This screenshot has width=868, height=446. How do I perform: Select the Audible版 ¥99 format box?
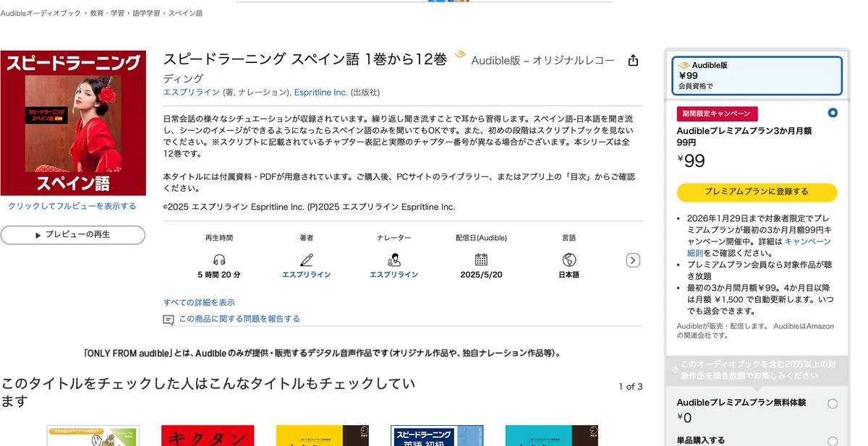point(757,76)
